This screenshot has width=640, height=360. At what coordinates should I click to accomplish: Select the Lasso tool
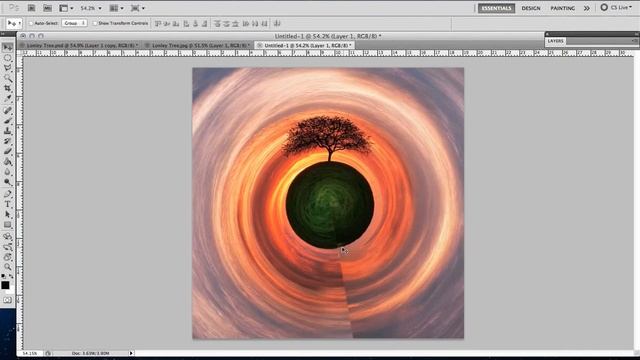coord(7,68)
